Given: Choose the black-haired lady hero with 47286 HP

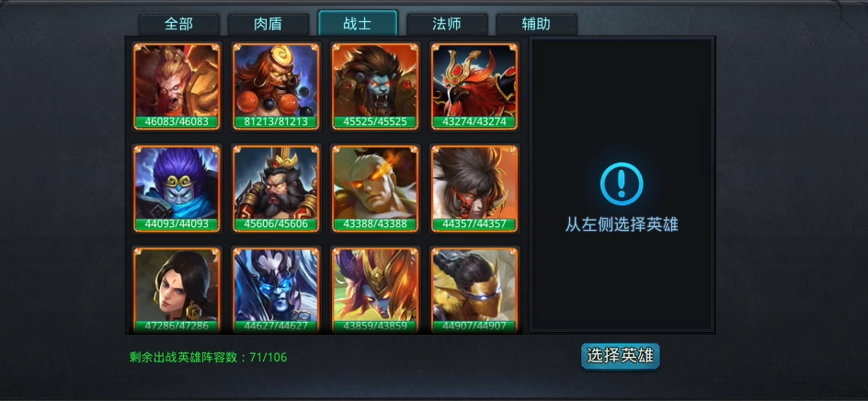Looking at the screenshot, I should coord(177,291).
